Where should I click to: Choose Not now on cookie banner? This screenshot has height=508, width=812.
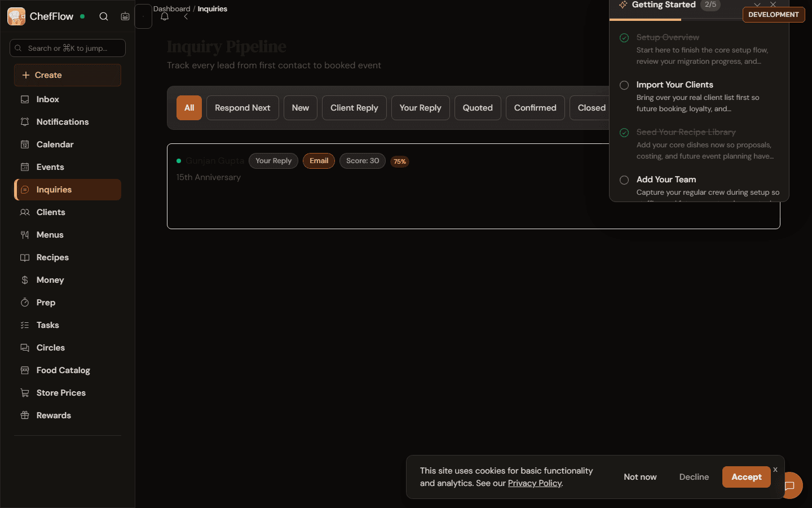point(640,477)
